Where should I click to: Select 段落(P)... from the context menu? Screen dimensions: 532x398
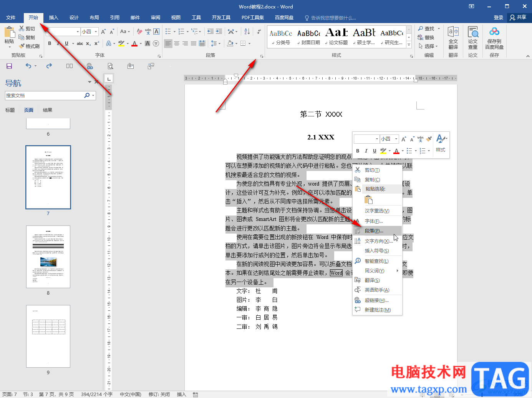(377, 231)
